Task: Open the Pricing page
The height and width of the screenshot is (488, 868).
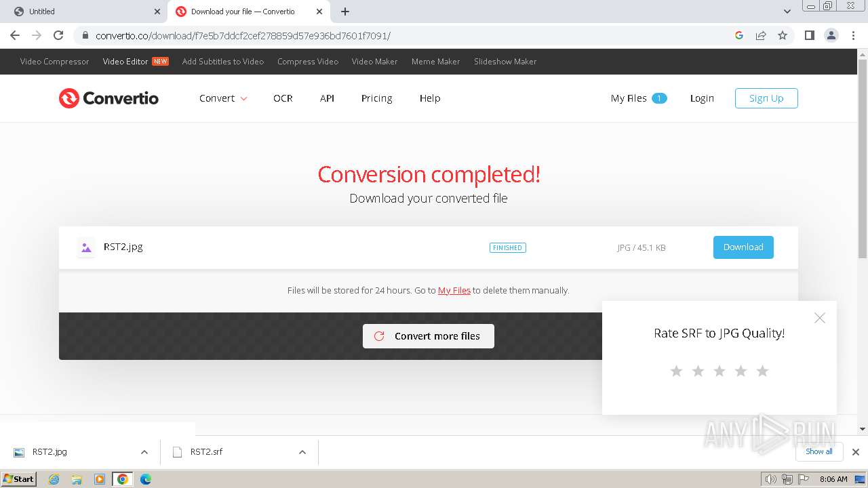Action: point(376,98)
